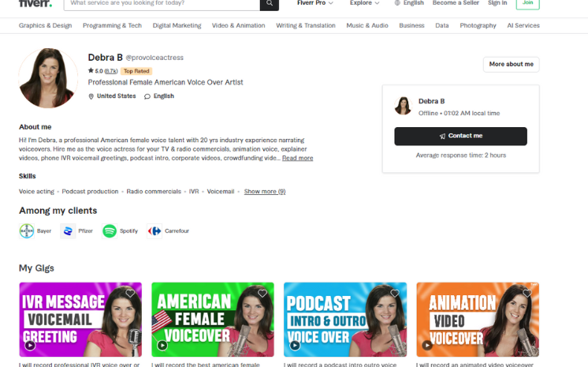Play the Animation Video Voiceover preview
The image size is (588, 367).
click(427, 345)
